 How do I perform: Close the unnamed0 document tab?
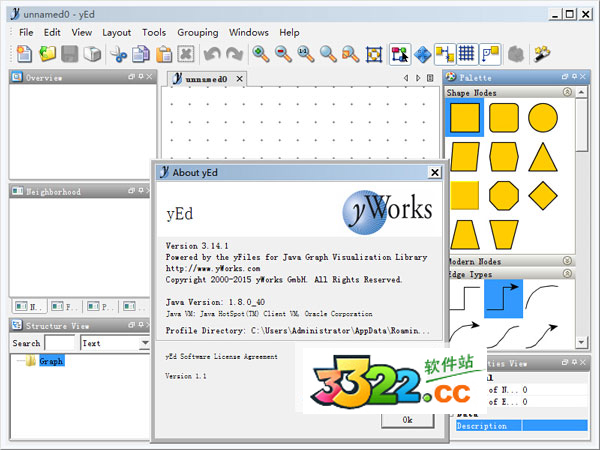(x=240, y=79)
